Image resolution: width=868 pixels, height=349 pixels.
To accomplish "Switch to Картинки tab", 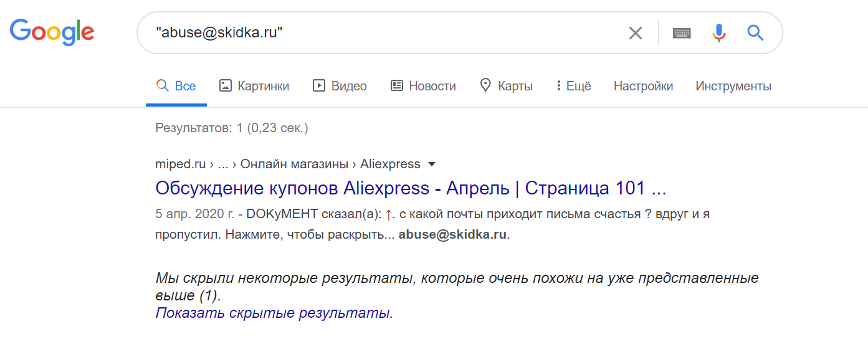I will pyautogui.click(x=254, y=87).
